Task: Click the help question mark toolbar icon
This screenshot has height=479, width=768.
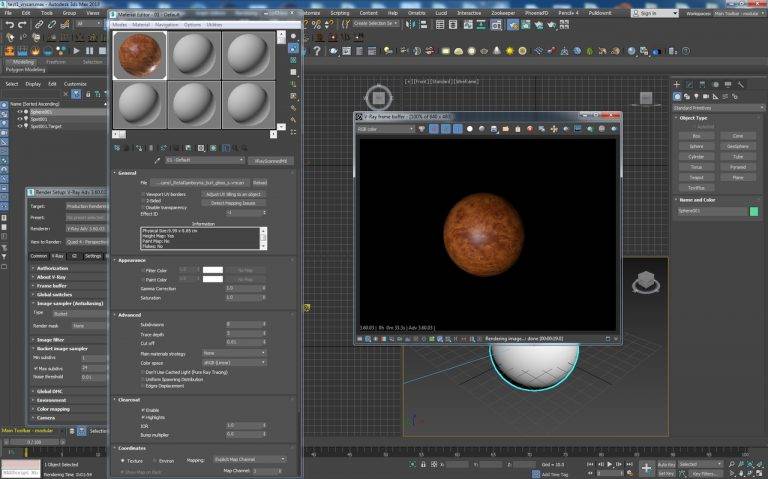Action: pos(317,50)
